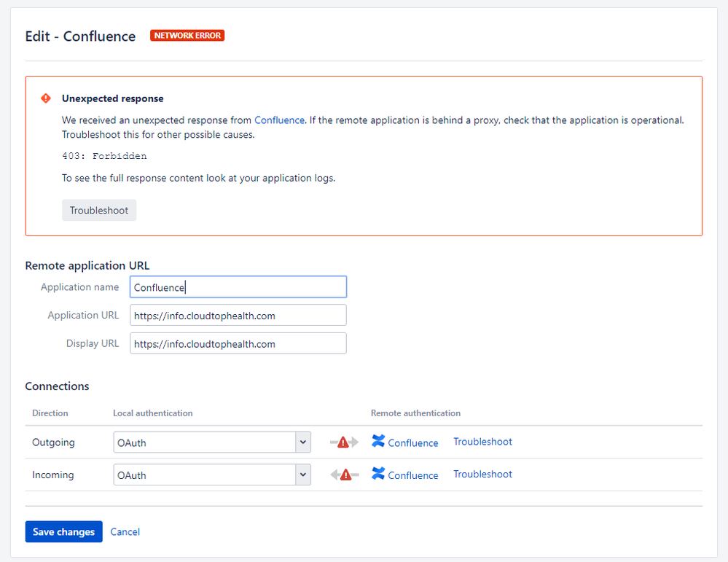Click the Incoming connection warning arrow icon
The image size is (728, 562).
(x=345, y=475)
